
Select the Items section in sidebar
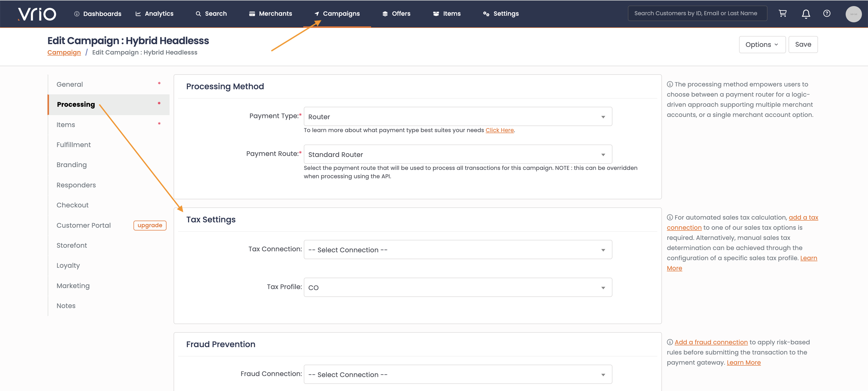[x=109, y=125]
